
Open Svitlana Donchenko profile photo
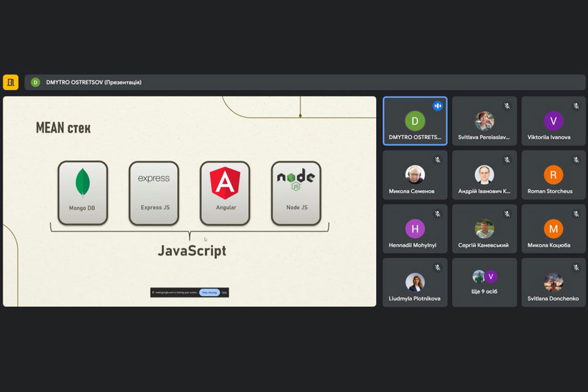(x=553, y=282)
